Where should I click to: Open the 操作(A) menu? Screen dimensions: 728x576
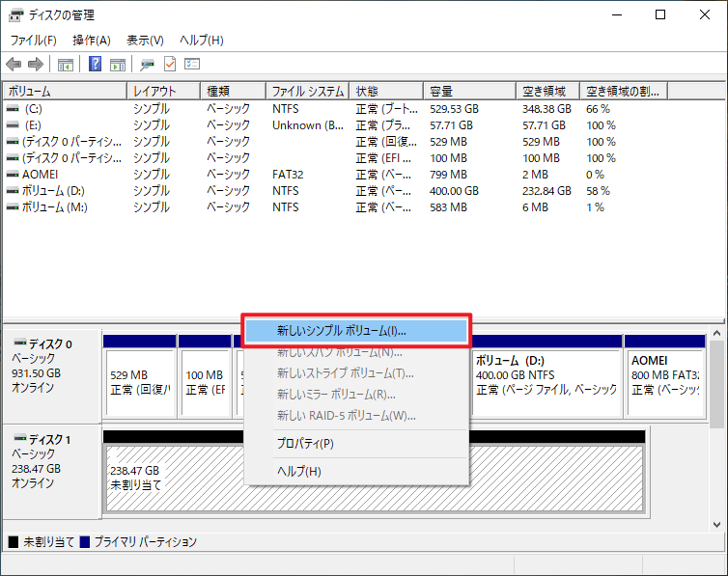point(92,41)
